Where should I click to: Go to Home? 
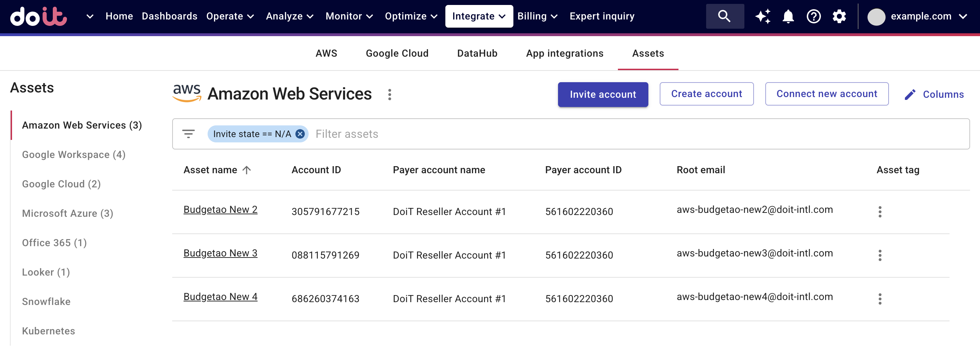119,16
